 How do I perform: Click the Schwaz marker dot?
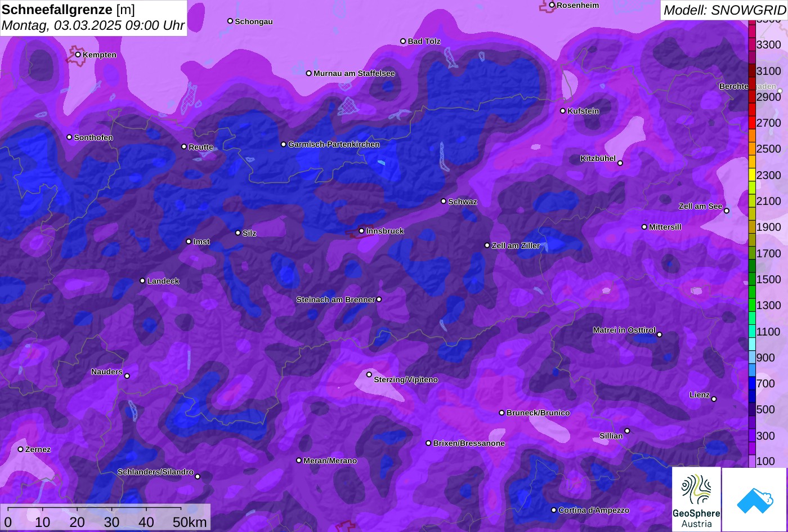click(x=444, y=201)
